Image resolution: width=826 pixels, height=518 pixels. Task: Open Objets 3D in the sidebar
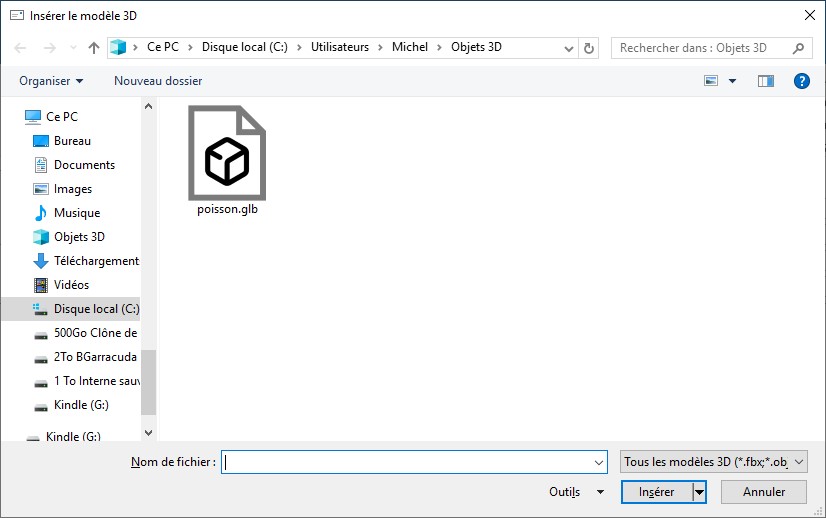point(79,237)
